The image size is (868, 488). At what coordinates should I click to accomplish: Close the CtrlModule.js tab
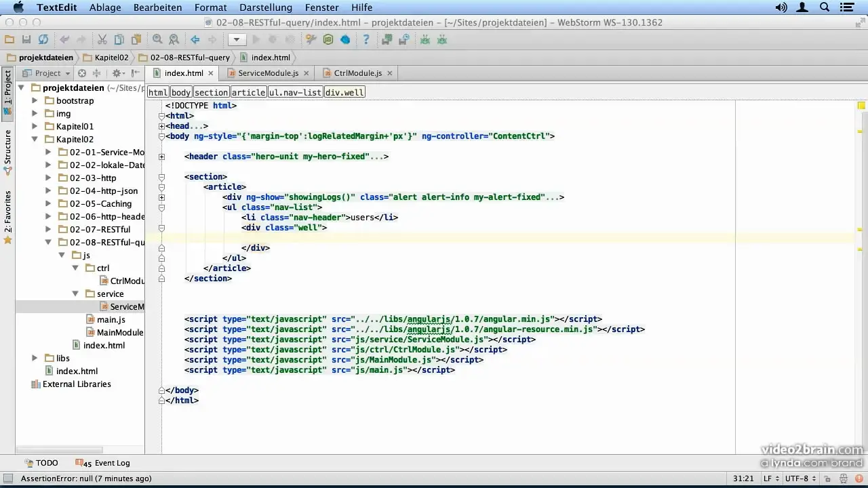click(390, 73)
